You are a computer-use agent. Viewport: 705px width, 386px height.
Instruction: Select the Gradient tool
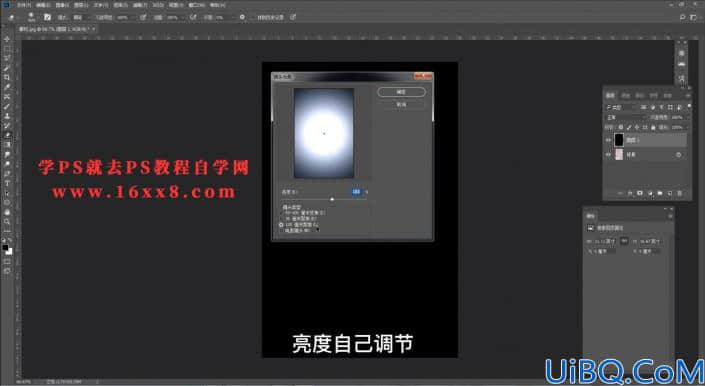(x=7, y=145)
